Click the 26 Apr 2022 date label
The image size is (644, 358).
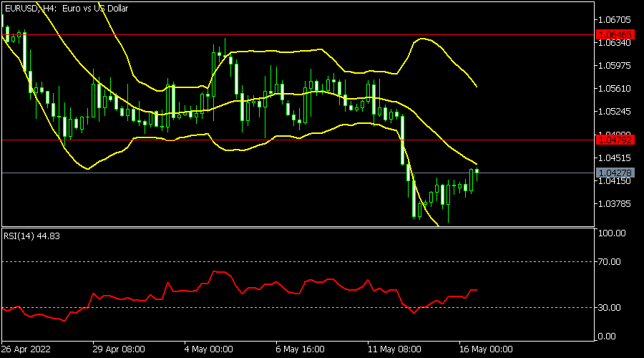coord(26,349)
